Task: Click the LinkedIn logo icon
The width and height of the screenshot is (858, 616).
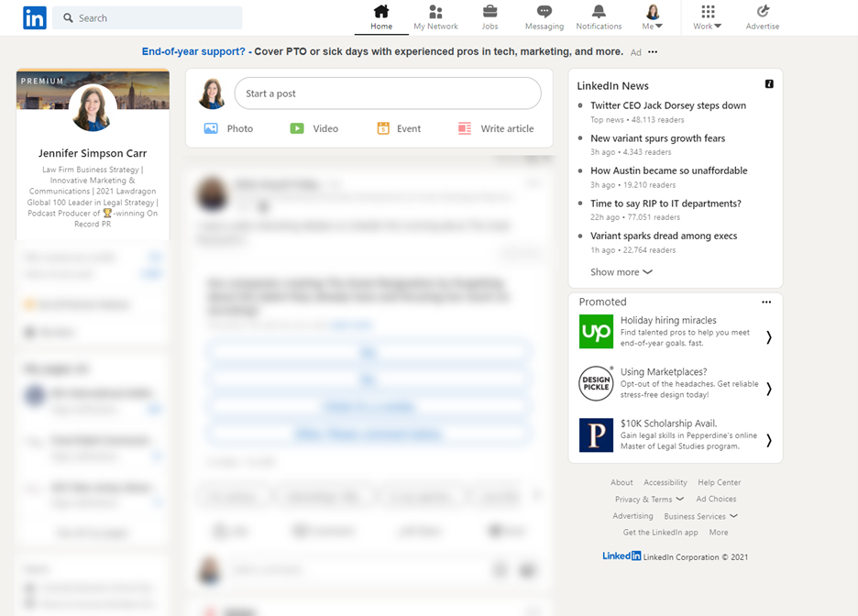Action: (35, 18)
